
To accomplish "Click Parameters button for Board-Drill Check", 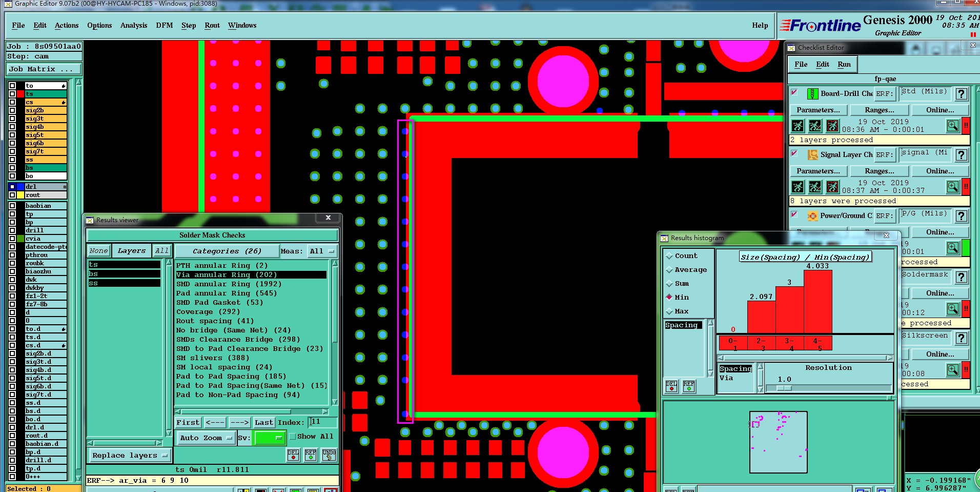I will tap(818, 110).
